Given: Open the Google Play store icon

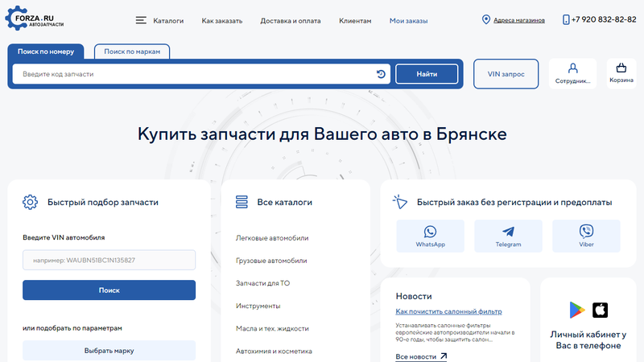Looking at the screenshot, I should [577, 311].
